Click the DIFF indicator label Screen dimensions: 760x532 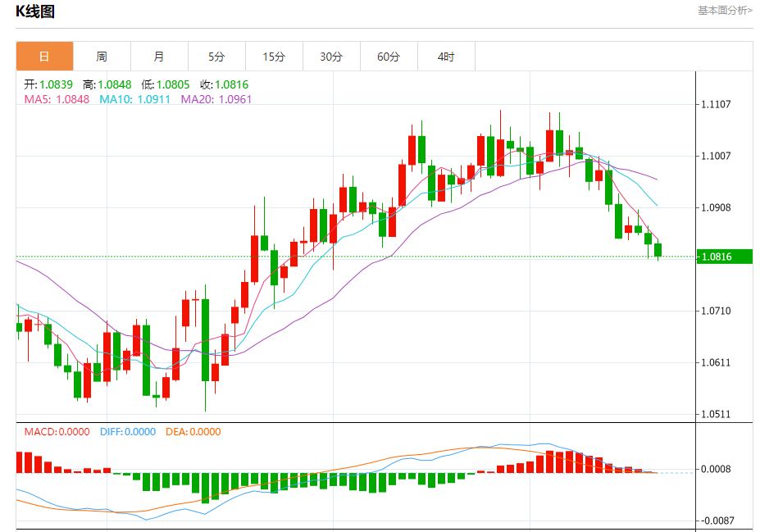[x=128, y=432]
